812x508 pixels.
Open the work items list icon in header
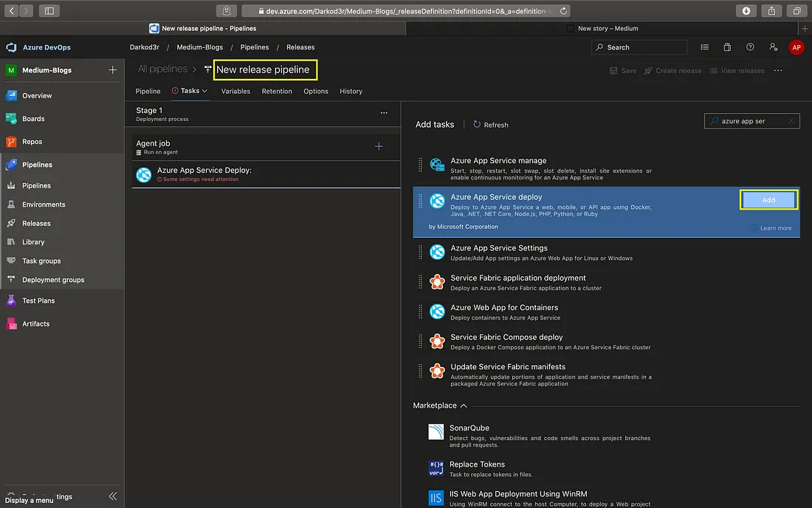click(705, 47)
